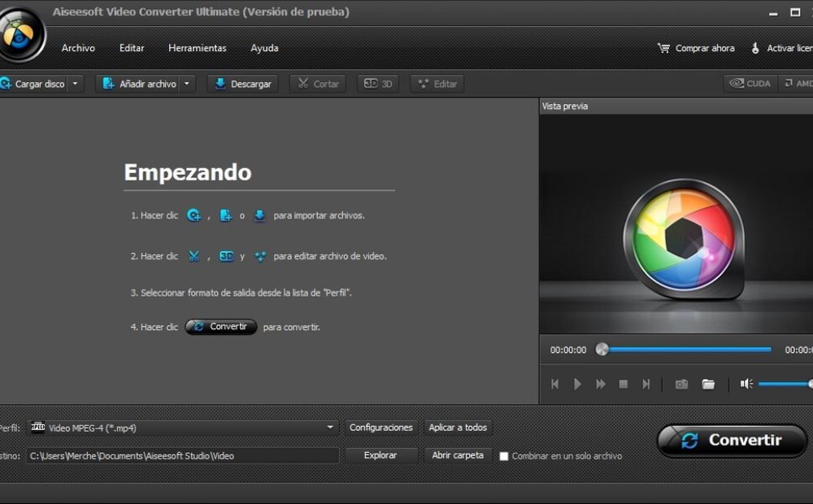Click the Aiseesoft application logo
813x504 pixels.
[x=21, y=35]
